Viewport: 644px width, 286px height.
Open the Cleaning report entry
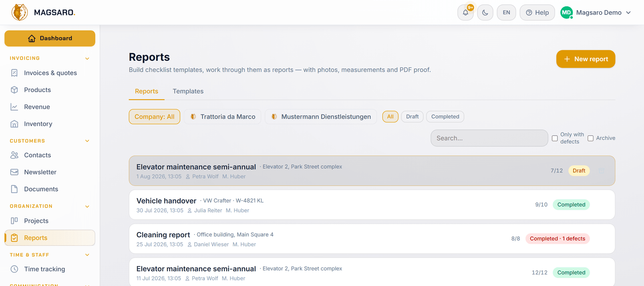click(x=372, y=239)
